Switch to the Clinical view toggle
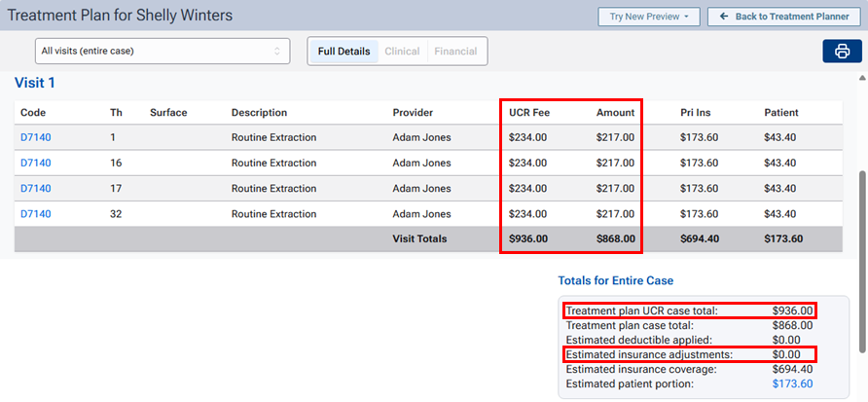868x402 pixels. [402, 51]
